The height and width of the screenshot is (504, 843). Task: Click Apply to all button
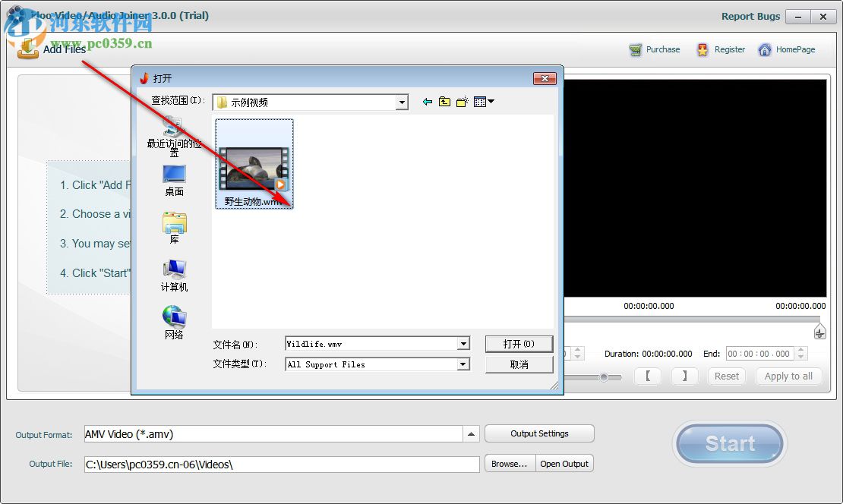(788, 376)
